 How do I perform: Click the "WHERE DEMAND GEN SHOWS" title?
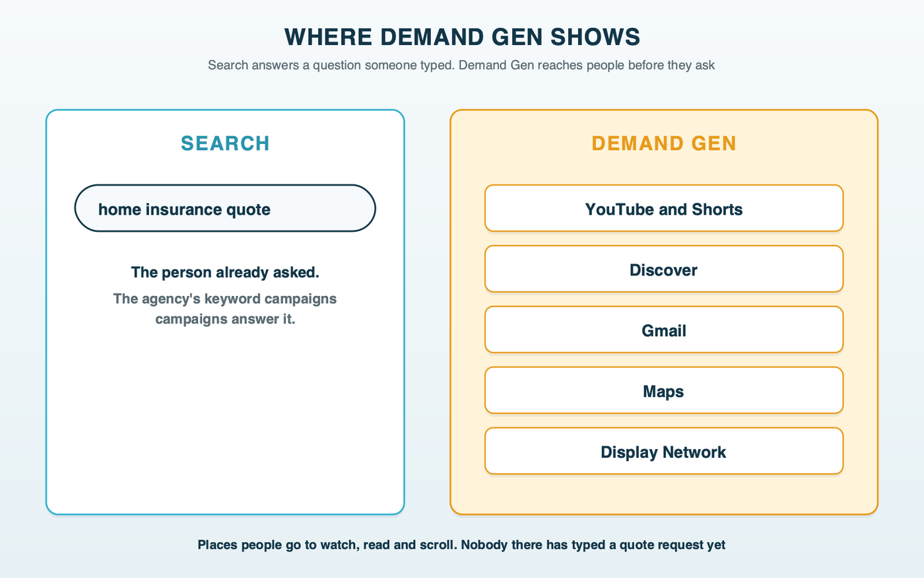pos(462,37)
